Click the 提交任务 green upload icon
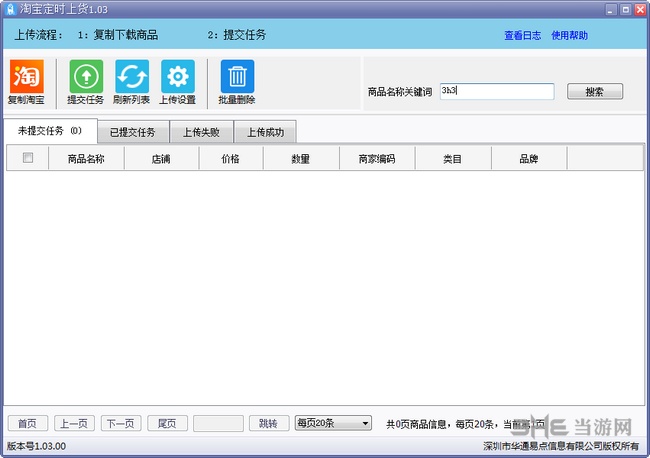 [x=86, y=76]
